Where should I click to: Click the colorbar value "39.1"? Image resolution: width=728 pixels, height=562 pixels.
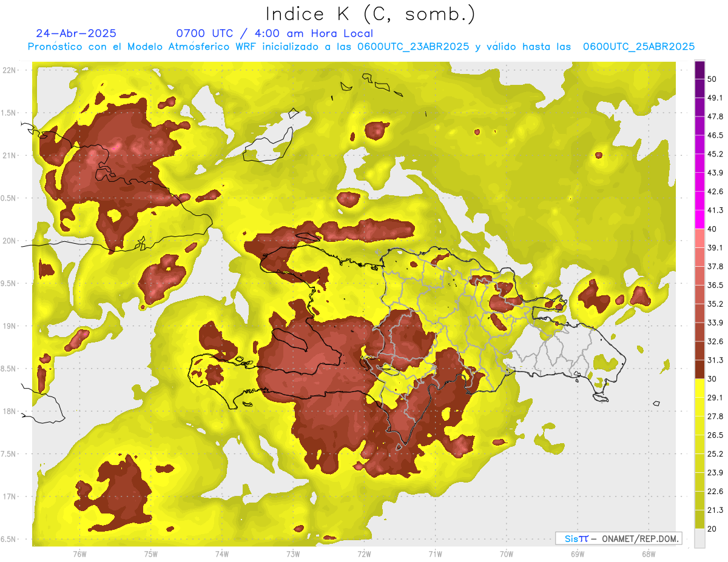pos(715,247)
